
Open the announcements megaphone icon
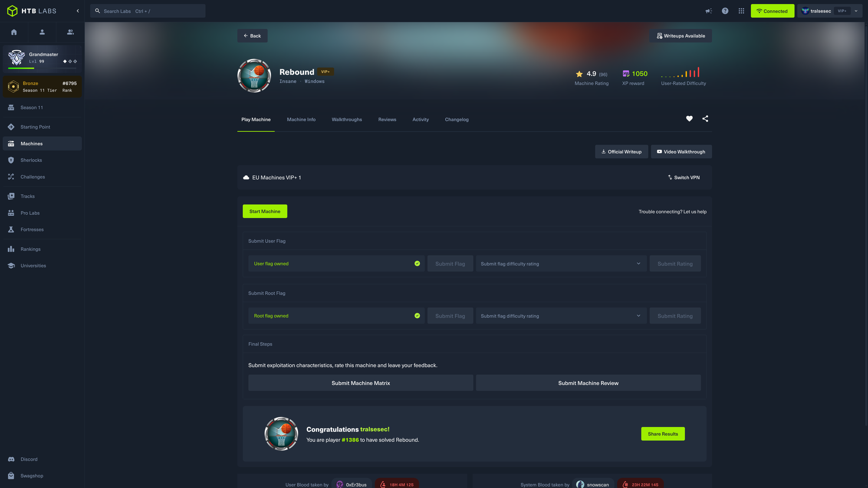click(709, 11)
